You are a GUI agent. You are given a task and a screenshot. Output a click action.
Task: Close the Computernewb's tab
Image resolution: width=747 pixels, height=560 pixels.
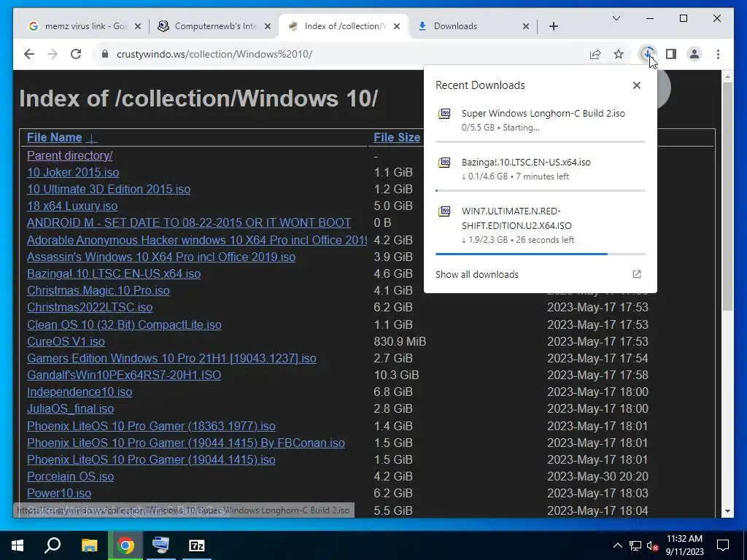(x=268, y=26)
